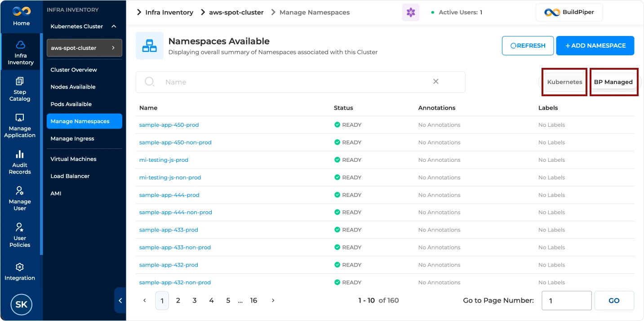
Task: Click the READY check icon for sample-app-450-prod
Action: click(337, 125)
